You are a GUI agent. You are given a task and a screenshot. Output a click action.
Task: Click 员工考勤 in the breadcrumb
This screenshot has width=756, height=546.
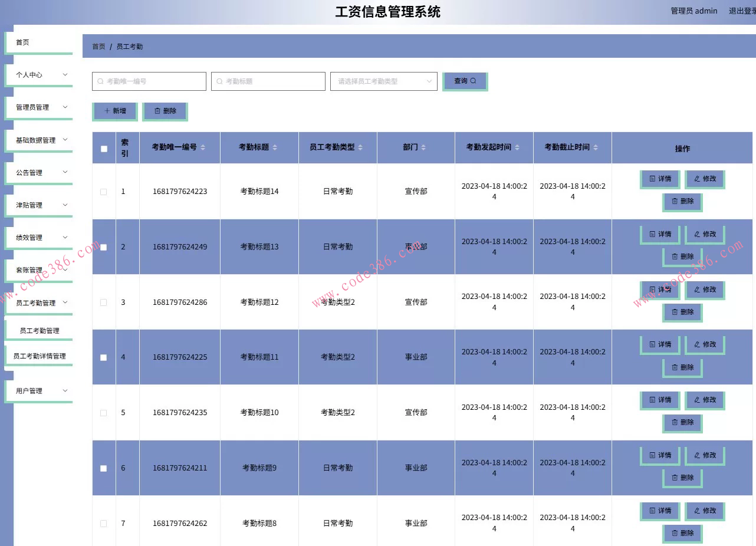130,47
